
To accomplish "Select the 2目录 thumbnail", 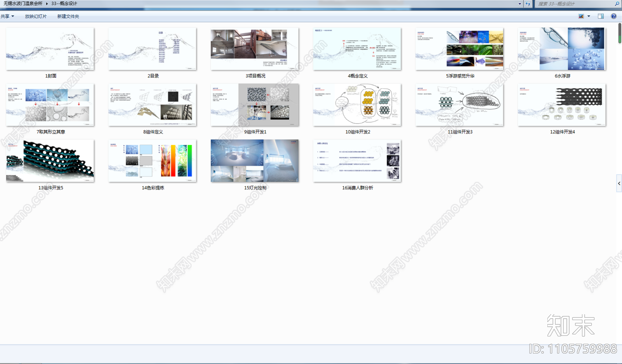I will (152, 49).
